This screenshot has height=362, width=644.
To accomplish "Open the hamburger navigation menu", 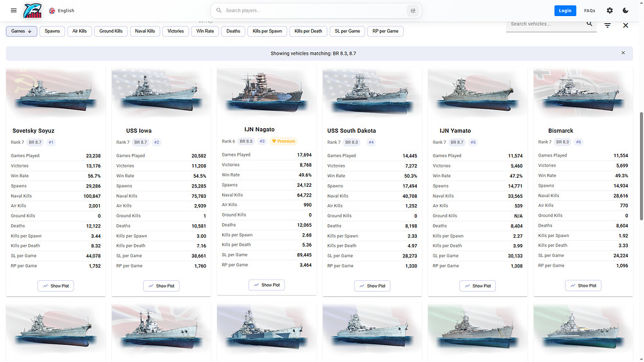I will 14,10.
